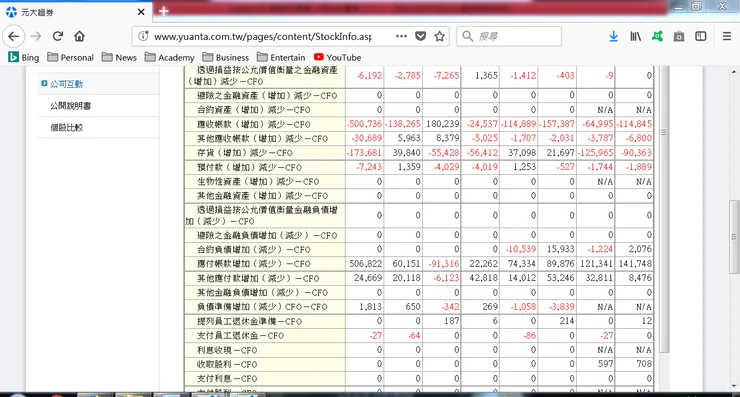The height and width of the screenshot is (397, 740).
Task: Open 公司互動 in the side menu
Action: [66, 84]
